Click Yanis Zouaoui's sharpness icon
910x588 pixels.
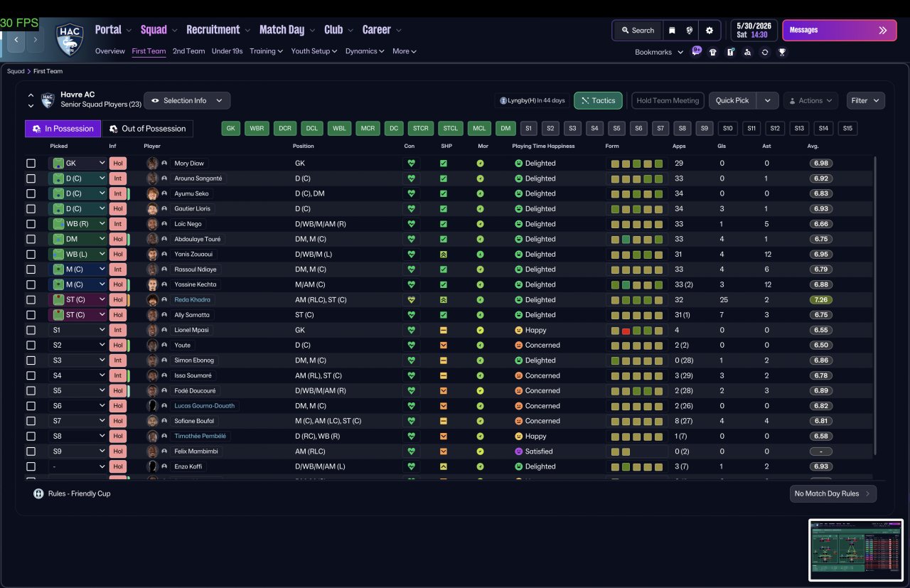pyautogui.click(x=444, y=255)
